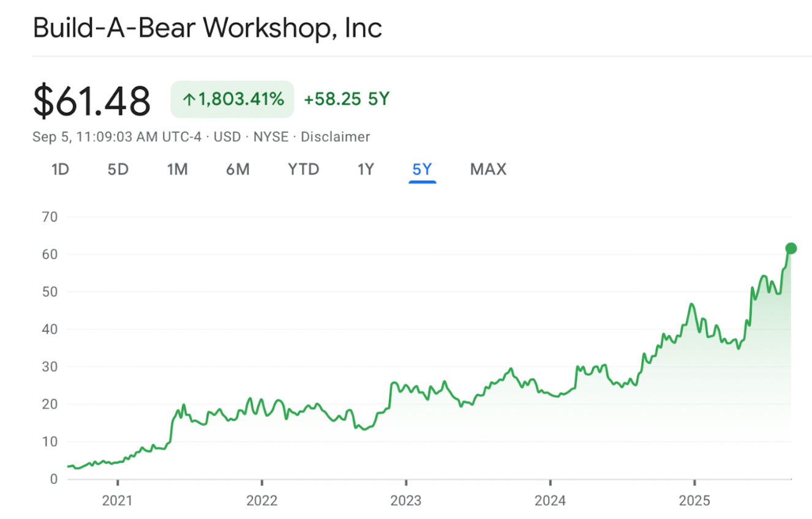Select the 1D time range tab

coord(60,169)
